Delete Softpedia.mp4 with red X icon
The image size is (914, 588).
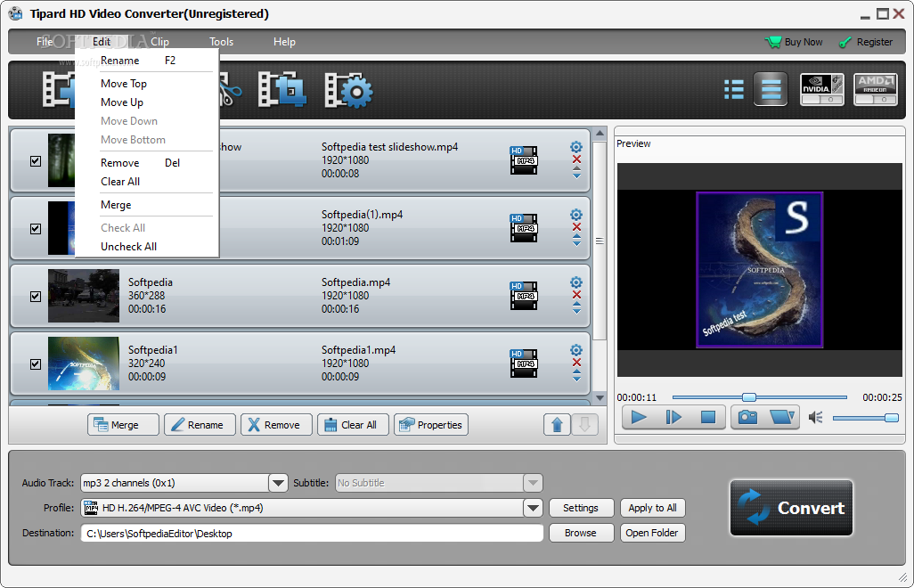pos(576,295)
